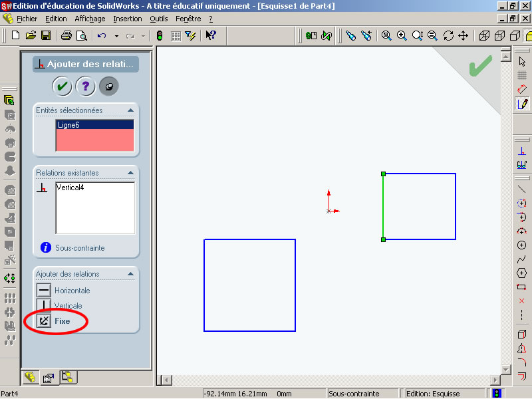Toggle the sketch grid toolbar icon
Image resolution: width=532 pixels, height=399 pixels.
(x=176, y=36)
